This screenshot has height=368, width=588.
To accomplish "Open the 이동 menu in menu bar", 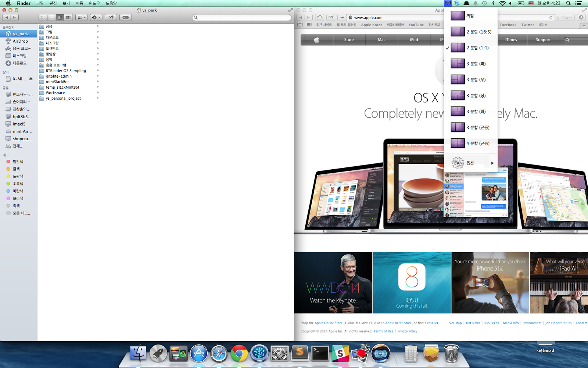I will point(79,3).
